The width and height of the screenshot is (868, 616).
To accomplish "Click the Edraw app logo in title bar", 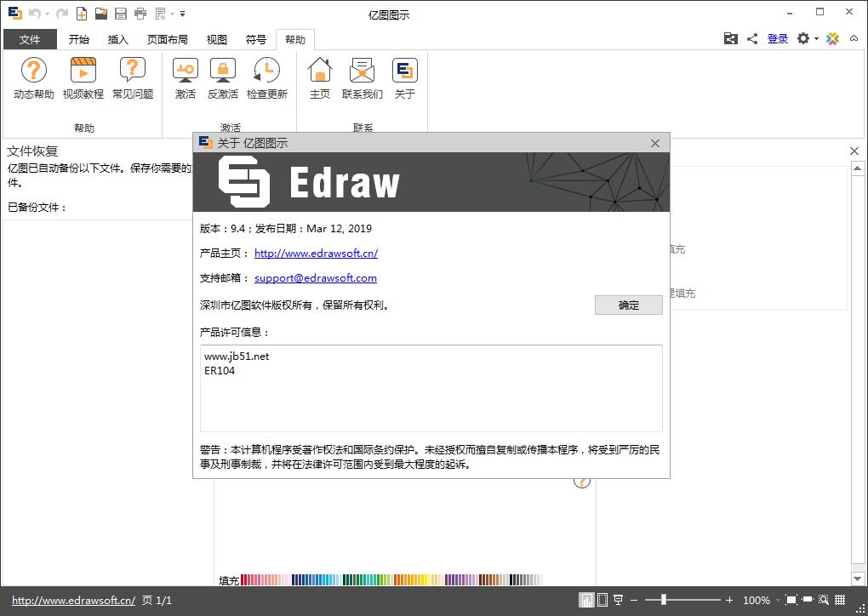I will [15, 14].
